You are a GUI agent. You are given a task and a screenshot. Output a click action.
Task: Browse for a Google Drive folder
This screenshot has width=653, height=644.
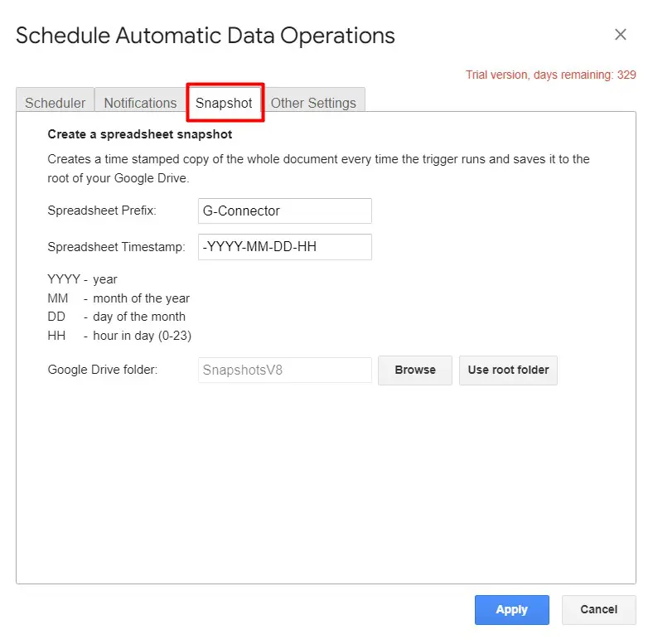click(414, 370)
